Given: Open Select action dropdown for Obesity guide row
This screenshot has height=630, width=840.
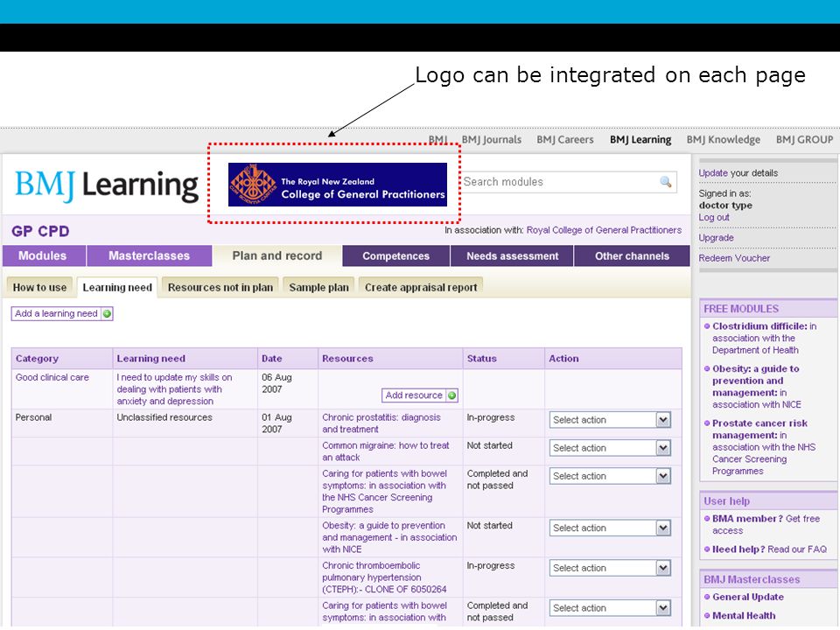Looking at the screenshot, I should pos(610,528).
